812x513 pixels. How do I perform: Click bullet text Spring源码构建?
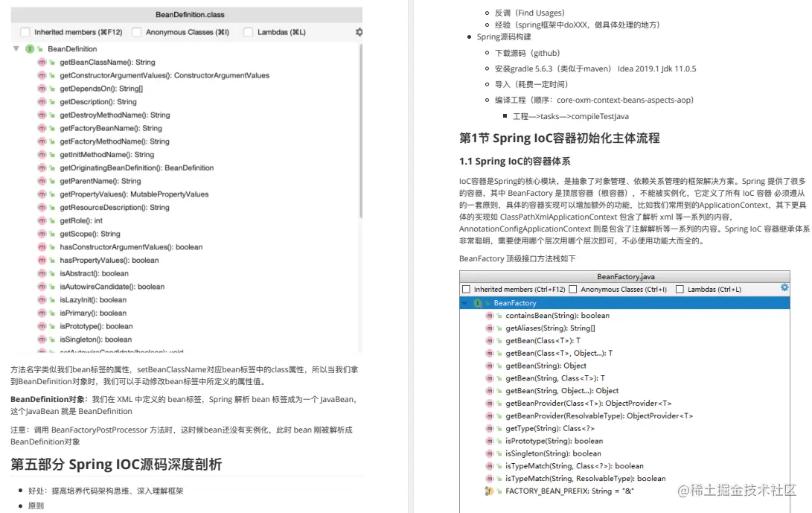click(504, 36)
